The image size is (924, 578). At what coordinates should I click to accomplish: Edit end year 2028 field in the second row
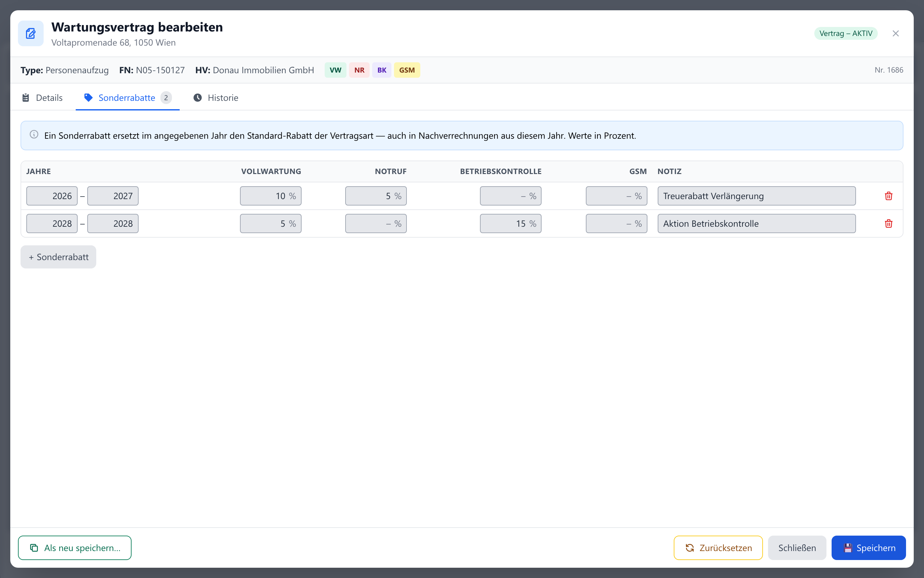[113, 223]
